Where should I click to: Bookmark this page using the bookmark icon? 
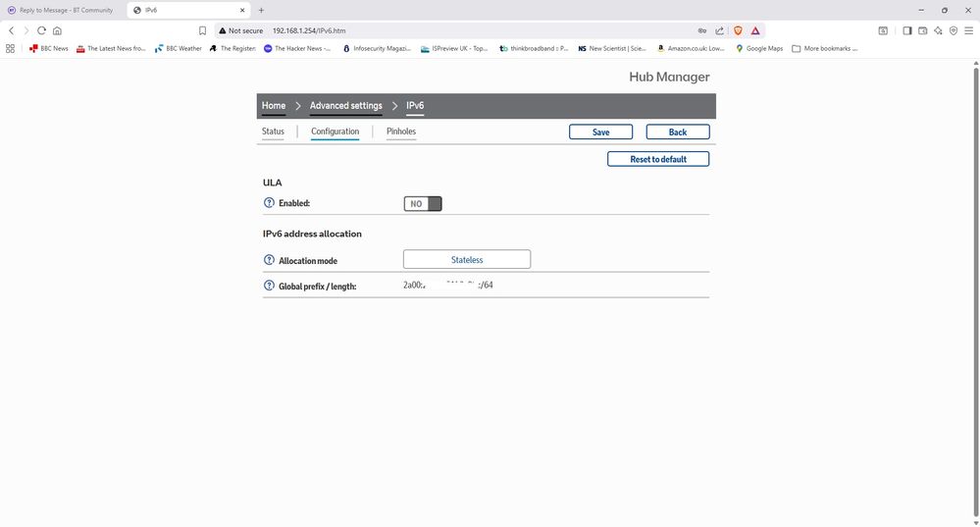202,30
